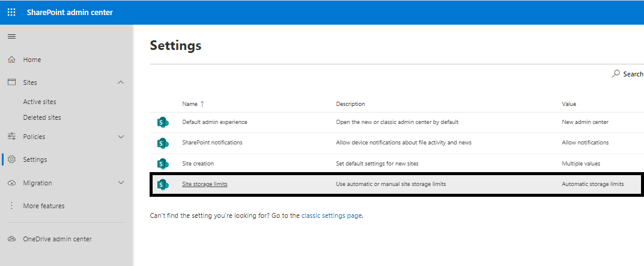Click the Home house icon
The width and height of the screenshot is (644, 266).
click(12, 60)
